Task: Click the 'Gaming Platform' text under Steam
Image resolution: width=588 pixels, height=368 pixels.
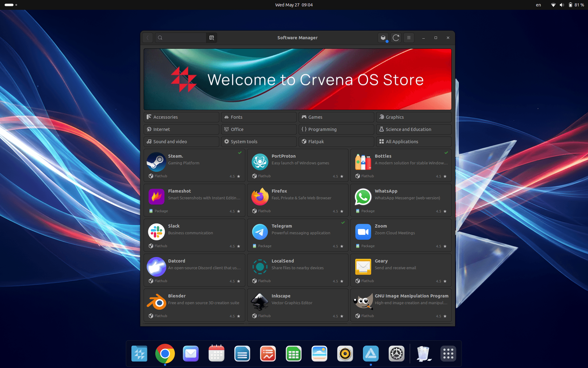Action: click(184, 163)
